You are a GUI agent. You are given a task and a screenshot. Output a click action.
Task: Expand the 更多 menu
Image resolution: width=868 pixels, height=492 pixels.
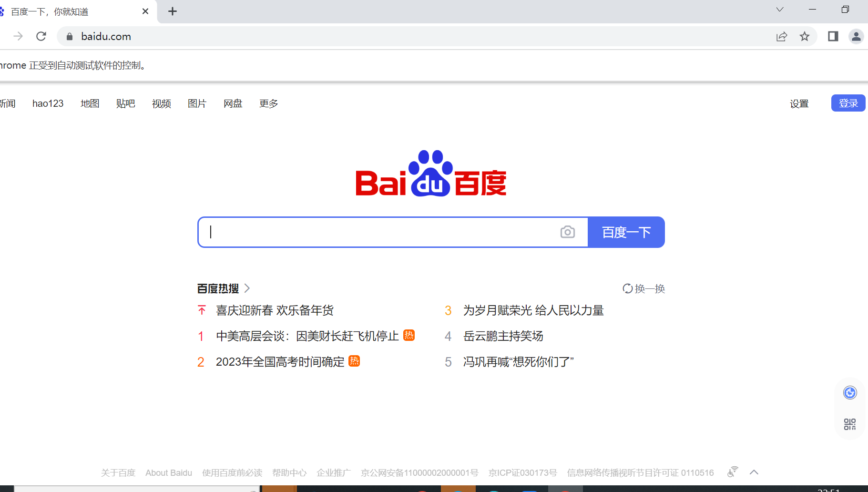(268, 103)
